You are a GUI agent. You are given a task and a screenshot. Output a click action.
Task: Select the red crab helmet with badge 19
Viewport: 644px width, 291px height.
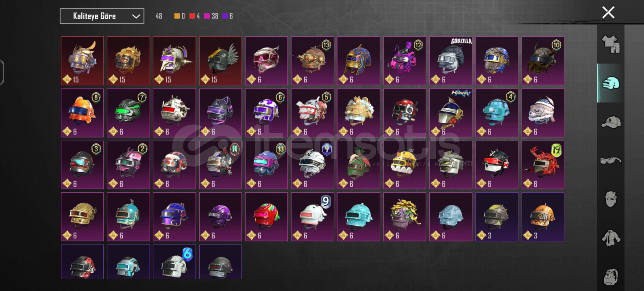click(543, 165)
